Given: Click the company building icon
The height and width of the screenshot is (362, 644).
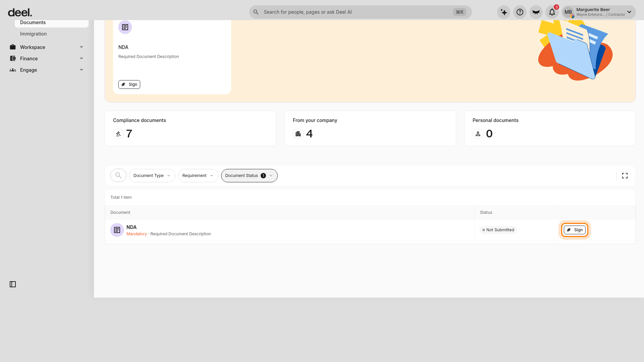Looking at the screenshot, I should pyautogui.click(x=298, y=134).
